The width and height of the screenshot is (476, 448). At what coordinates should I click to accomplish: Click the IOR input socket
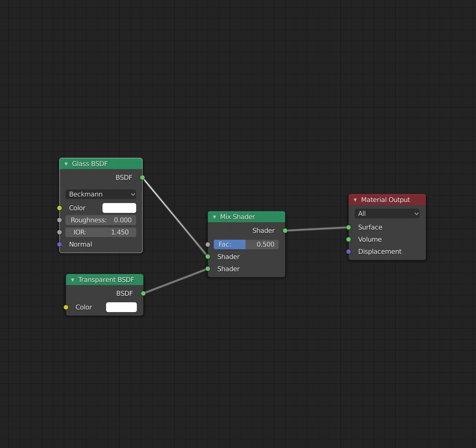coord(60,232)
